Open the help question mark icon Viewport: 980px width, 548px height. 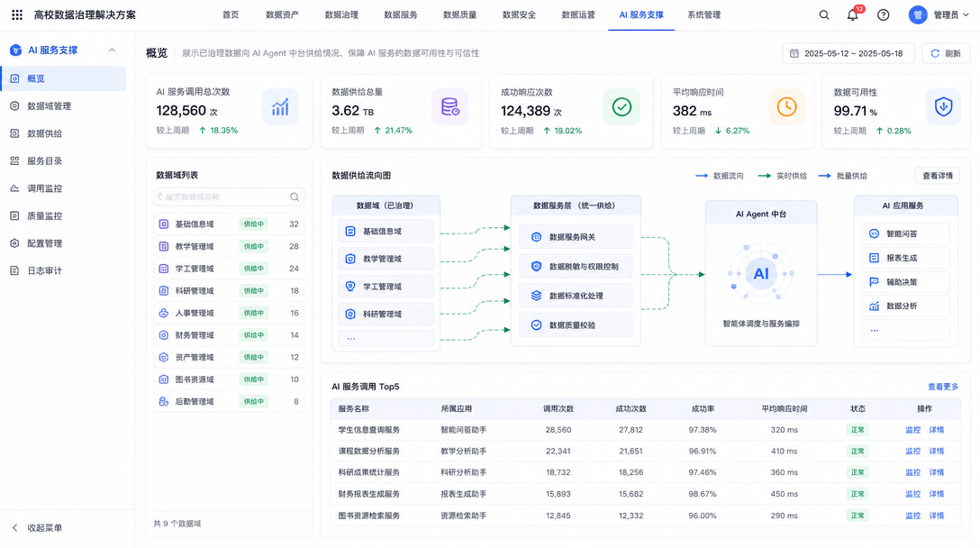883,15
